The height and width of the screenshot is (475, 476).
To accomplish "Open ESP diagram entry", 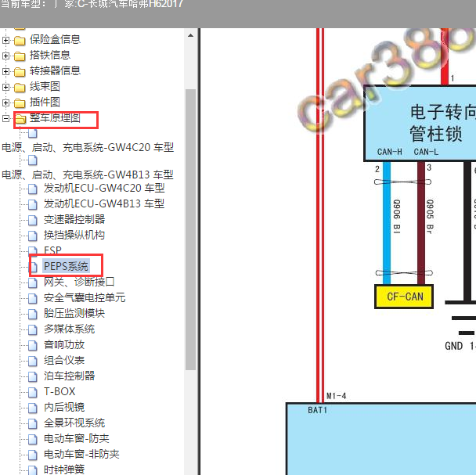I will click(52, 250).
